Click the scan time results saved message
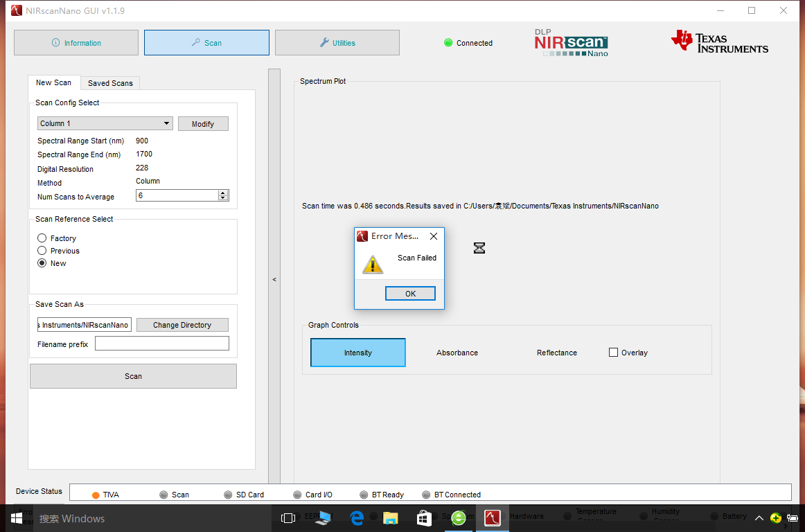This screenshot has height=532, width=805. tap(480, 206)
